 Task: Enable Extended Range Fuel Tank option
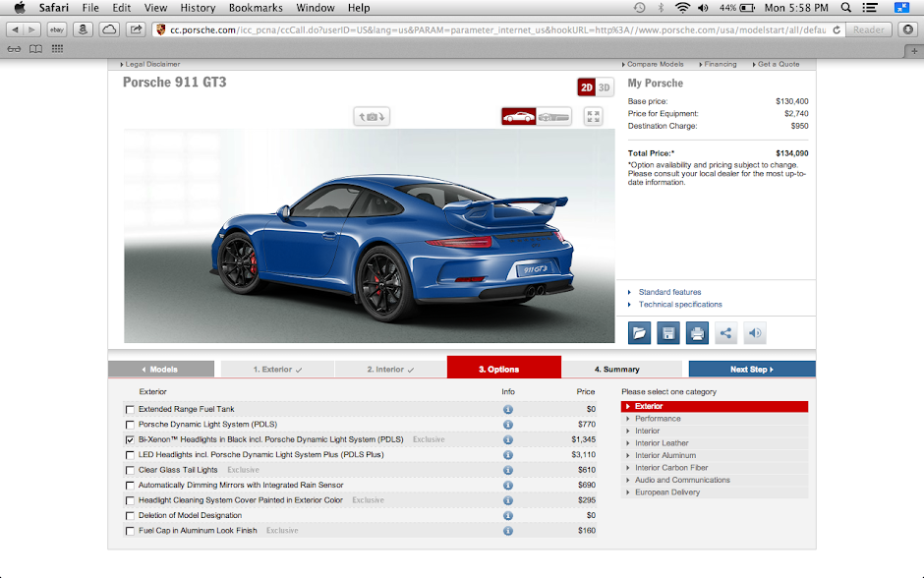pos(130,410)
